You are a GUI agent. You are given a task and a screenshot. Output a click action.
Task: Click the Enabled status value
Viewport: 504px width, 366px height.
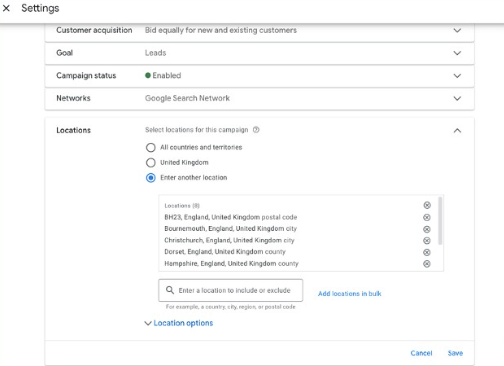coord(163,76)
